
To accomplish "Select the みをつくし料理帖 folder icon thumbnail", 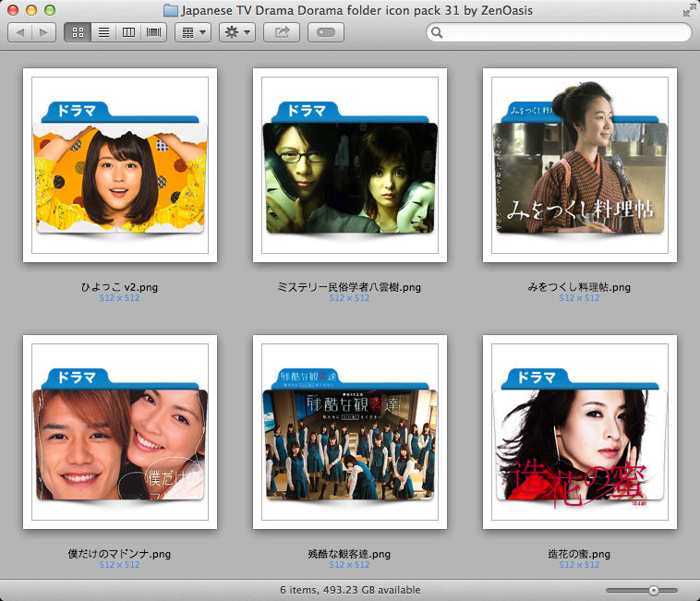I will (x=580, y=165).
